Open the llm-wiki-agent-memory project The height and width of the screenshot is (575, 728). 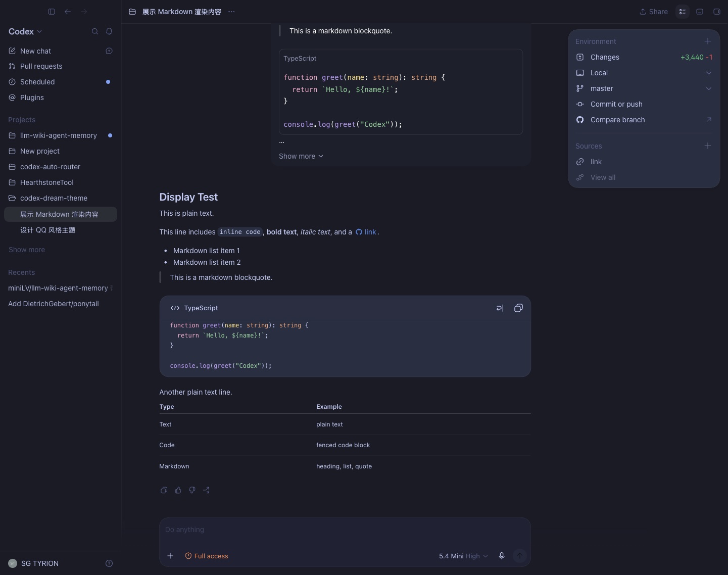pyautogui.click(x=61, y=135)
